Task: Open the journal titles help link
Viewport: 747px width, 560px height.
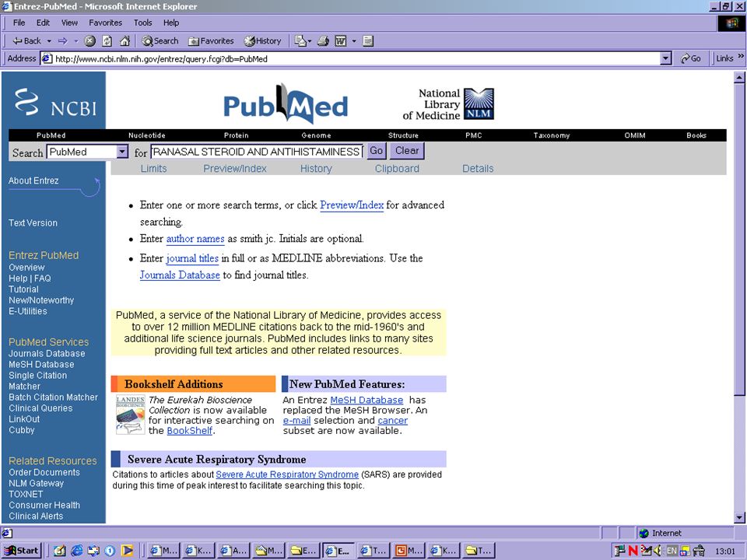Action: (192, 258)
